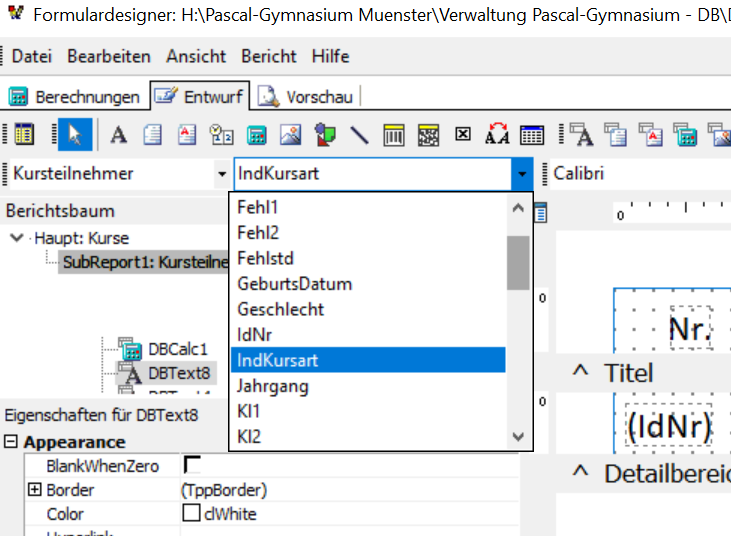Select the 2D BarCode component tool
This screenshot has width=731, height=536.
click(x=428, y=135)
